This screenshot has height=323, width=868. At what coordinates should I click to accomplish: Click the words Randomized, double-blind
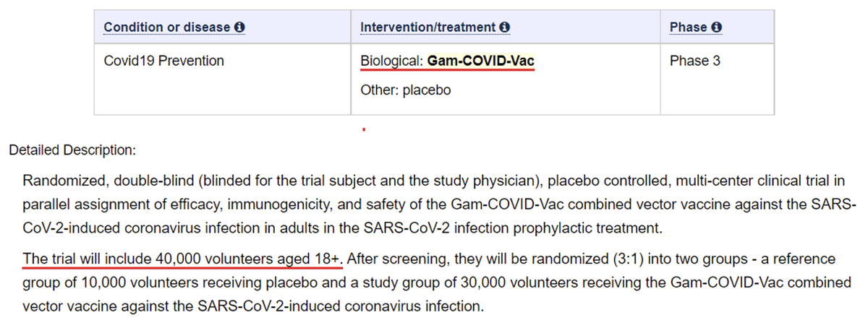point(93,181)
